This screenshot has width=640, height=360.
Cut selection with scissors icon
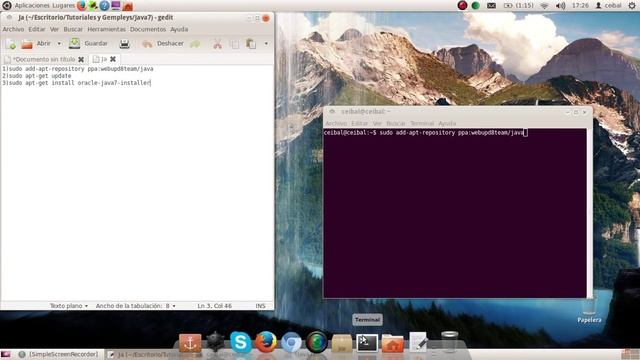click(x=217, y=44)
